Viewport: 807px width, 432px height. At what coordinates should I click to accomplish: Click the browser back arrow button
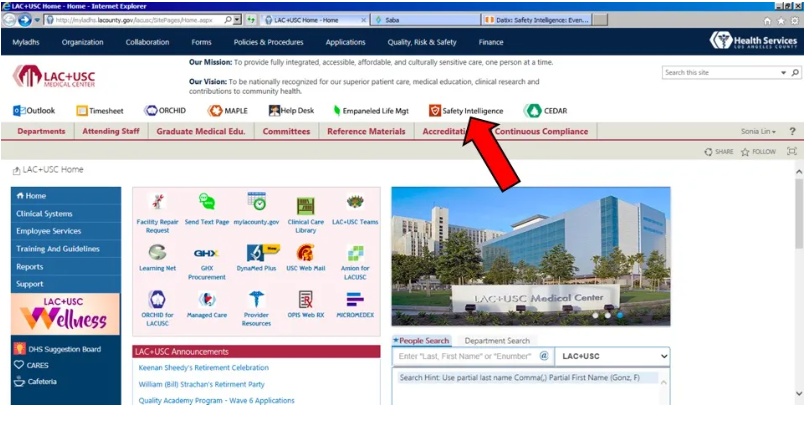coord(9,20)
